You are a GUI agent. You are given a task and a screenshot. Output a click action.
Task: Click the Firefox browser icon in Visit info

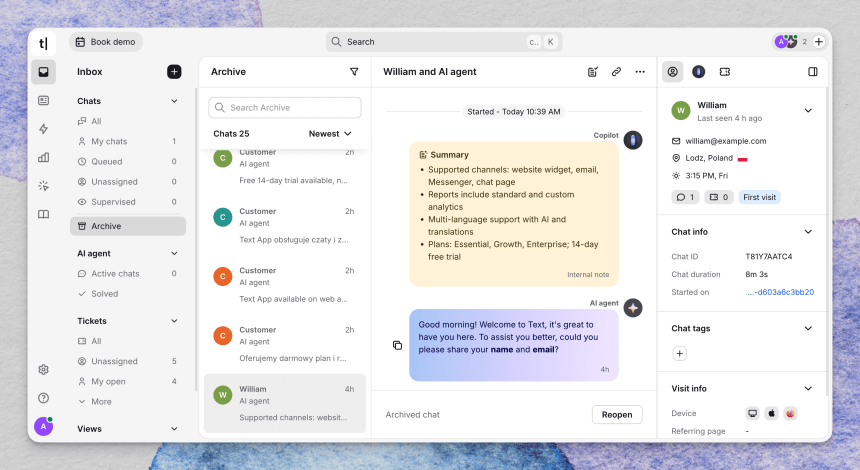790,414
